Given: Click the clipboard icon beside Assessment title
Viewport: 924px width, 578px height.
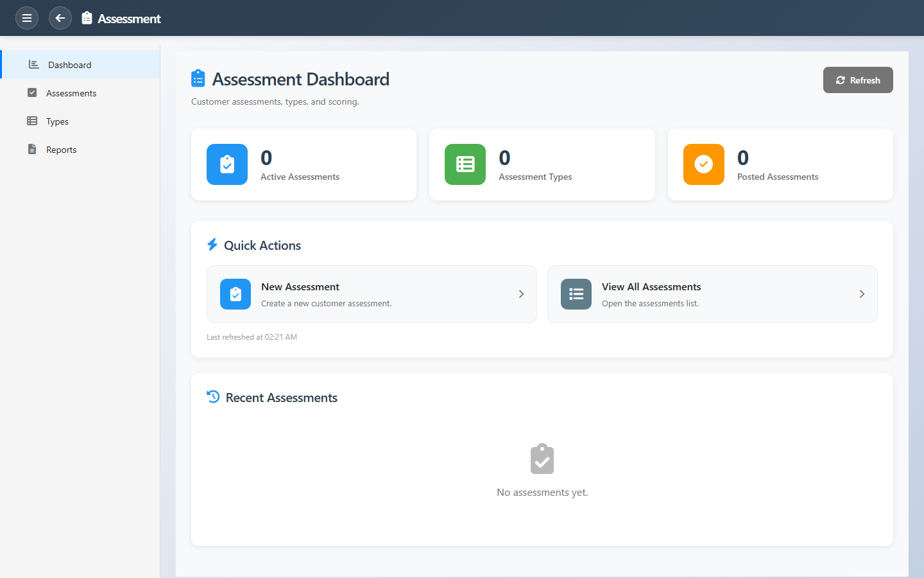Looking at the screenshot, I should 87,18.
